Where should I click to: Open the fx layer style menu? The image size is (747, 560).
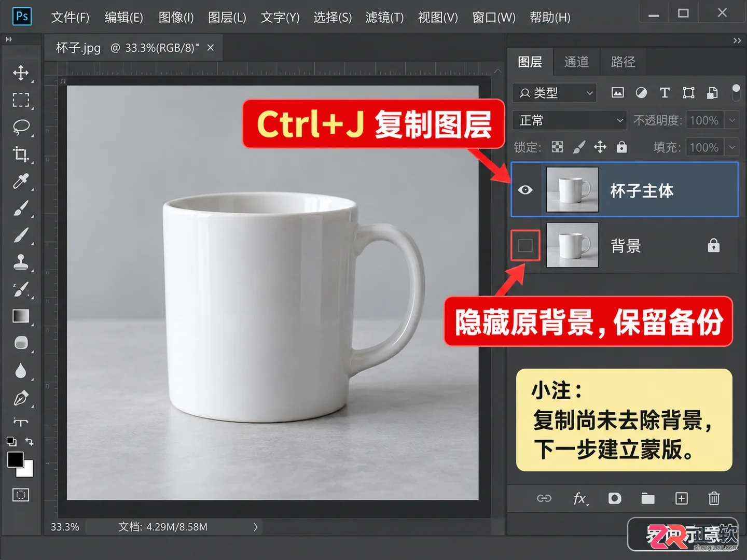tap(580, 499)
